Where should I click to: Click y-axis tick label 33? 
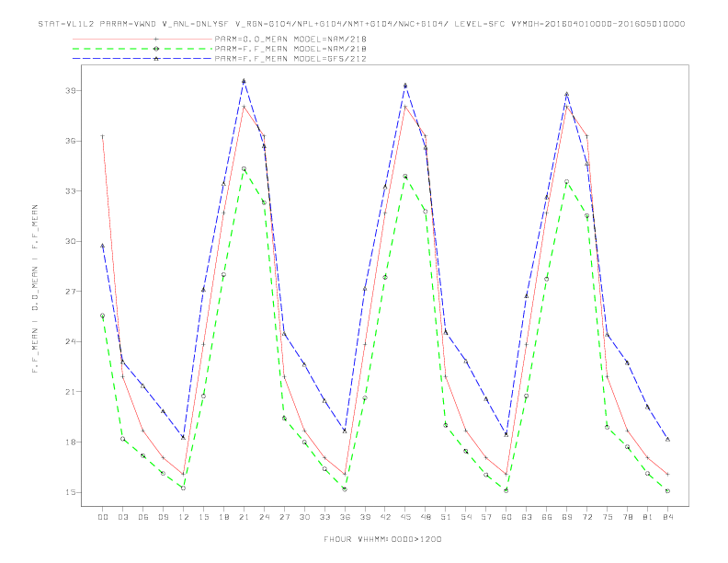tap(71, 191)
